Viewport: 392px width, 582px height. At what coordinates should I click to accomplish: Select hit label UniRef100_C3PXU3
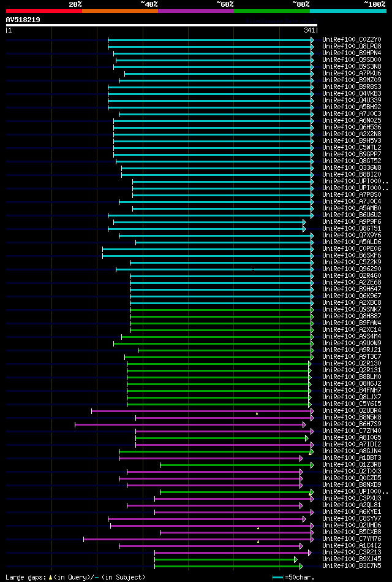pos(352,498)
